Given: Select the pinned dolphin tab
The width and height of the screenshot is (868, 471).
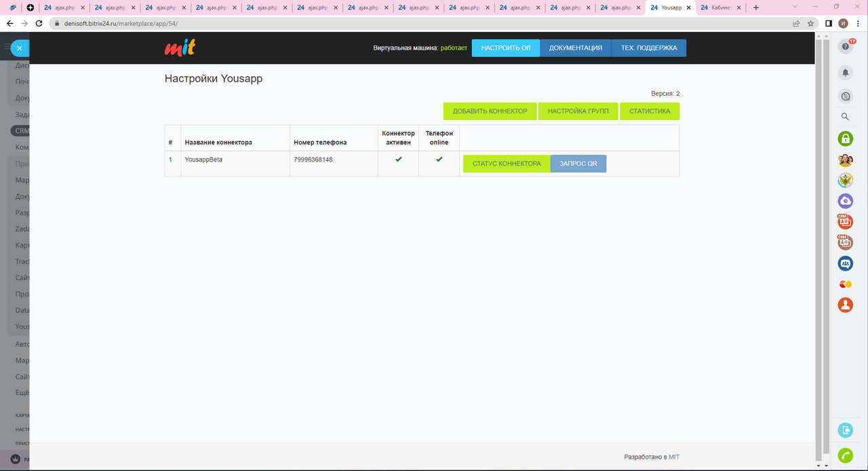Looking at the screenshot, I should [x=13, y=7].
